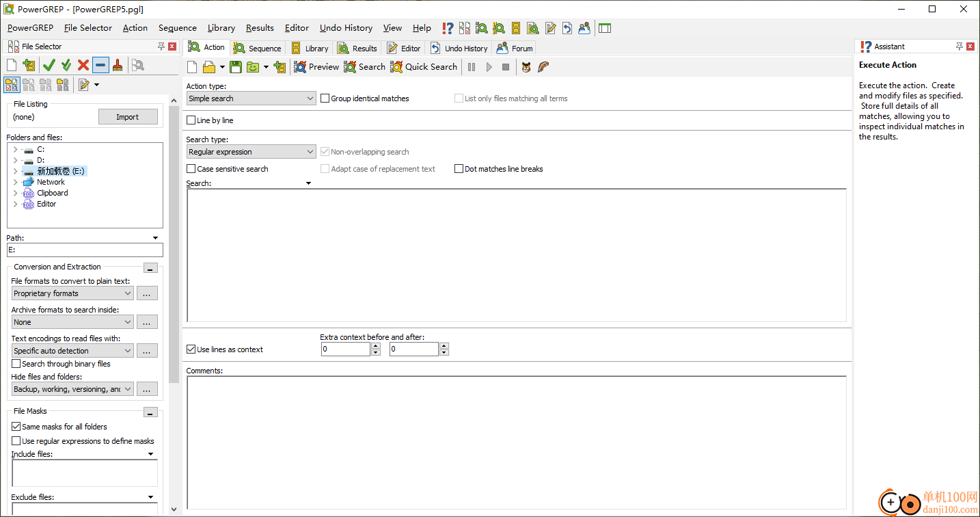
Task: Click the Path input field
Action: pos(85,250)
